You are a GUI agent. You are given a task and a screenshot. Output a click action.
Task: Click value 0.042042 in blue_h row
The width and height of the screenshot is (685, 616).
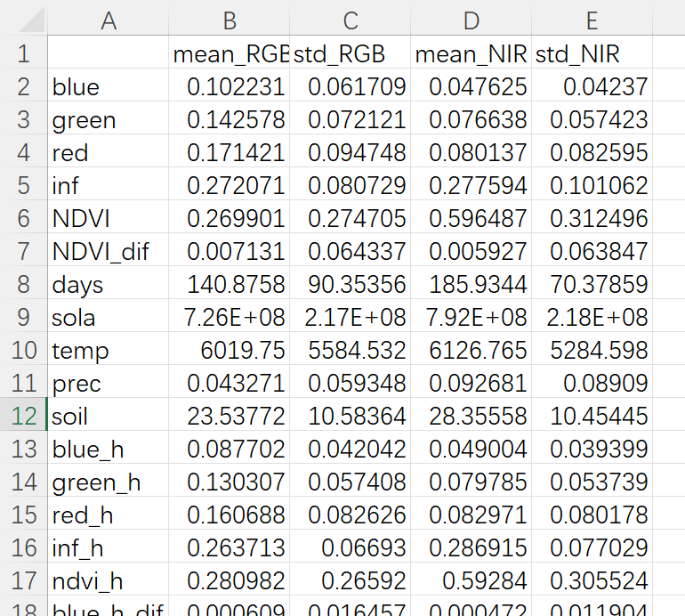350,449
